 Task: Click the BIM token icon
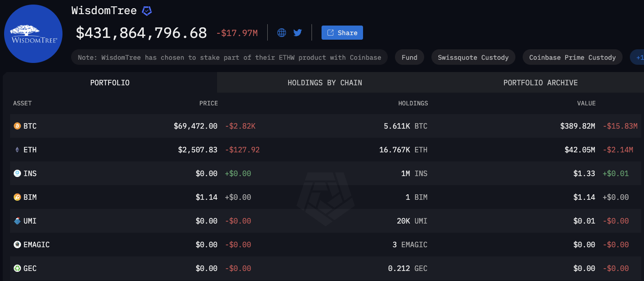[17, 197]
